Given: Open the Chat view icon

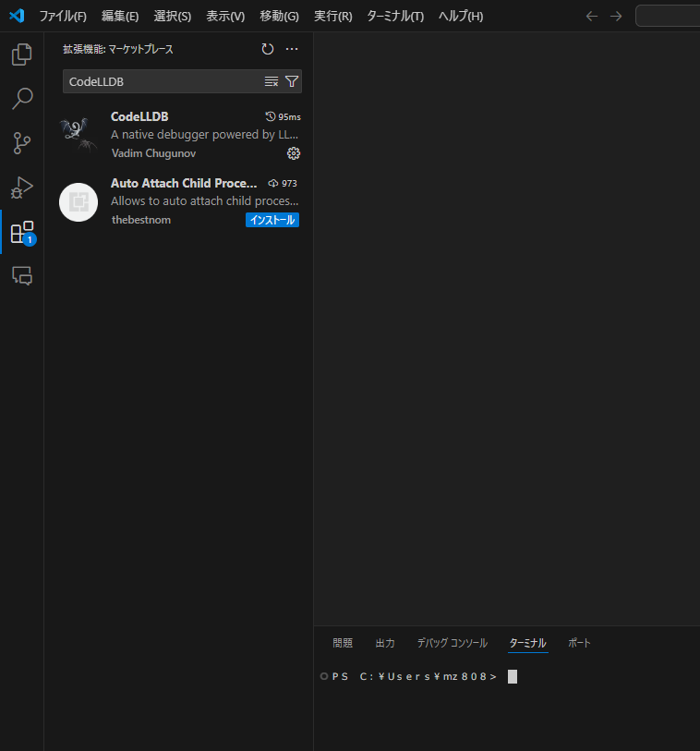Looking at the screenshot, I should pos(22,276).
